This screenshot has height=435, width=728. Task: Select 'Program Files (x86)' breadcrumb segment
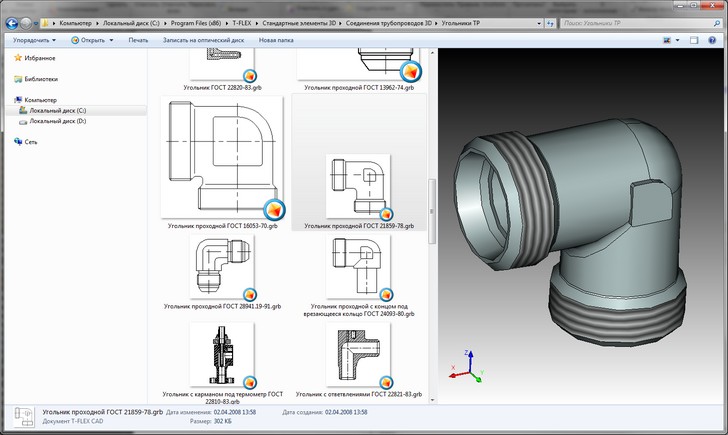[x=196, y=23]
